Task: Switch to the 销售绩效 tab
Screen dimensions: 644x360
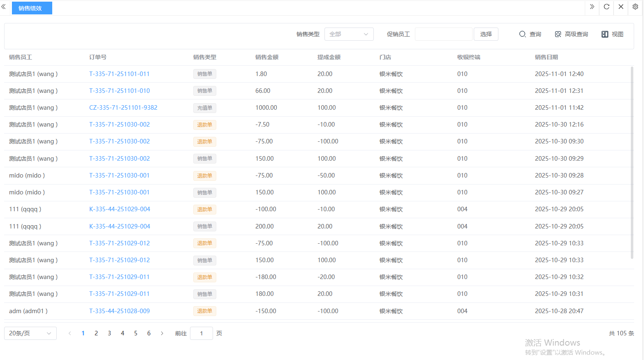Action: [x=32, y=8]
